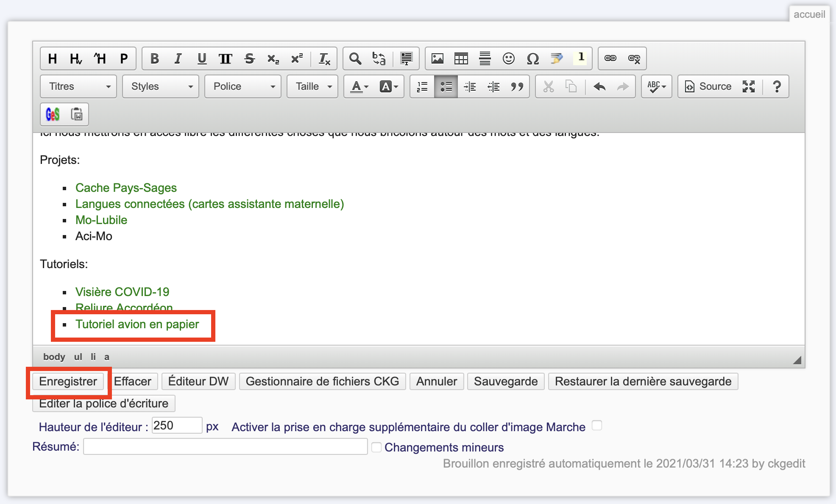Click the insert link icon
This screenshot has width=836, height=504.
click(x=610, y=58)
